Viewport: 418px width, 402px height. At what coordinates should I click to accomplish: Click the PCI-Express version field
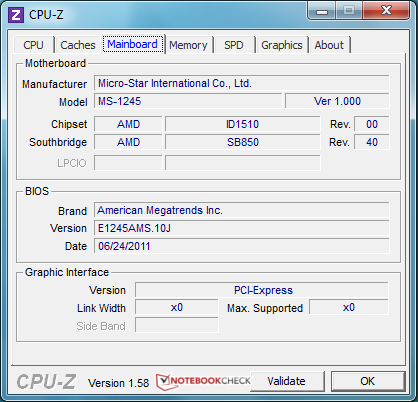click(262, 290)
